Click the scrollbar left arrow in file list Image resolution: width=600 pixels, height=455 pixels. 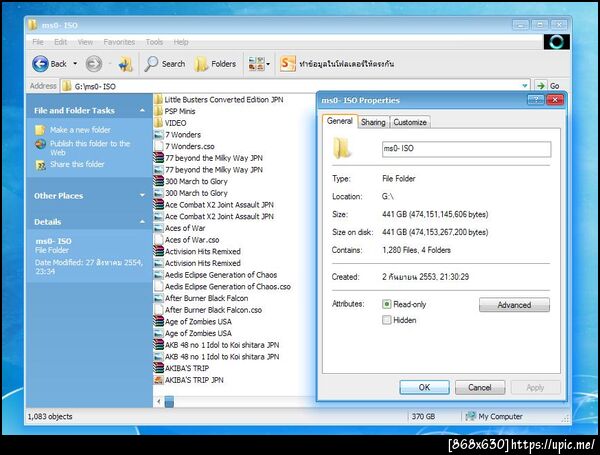pyautogui.click(x=158, y=401)
